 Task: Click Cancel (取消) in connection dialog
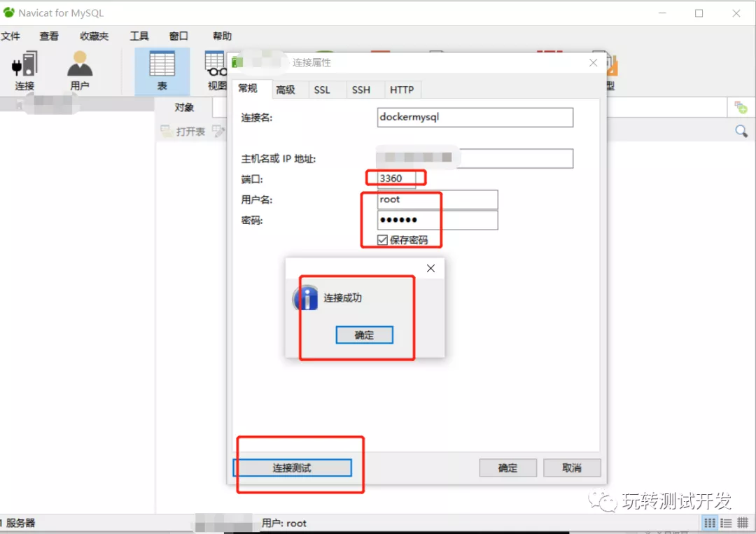(572, 468)
